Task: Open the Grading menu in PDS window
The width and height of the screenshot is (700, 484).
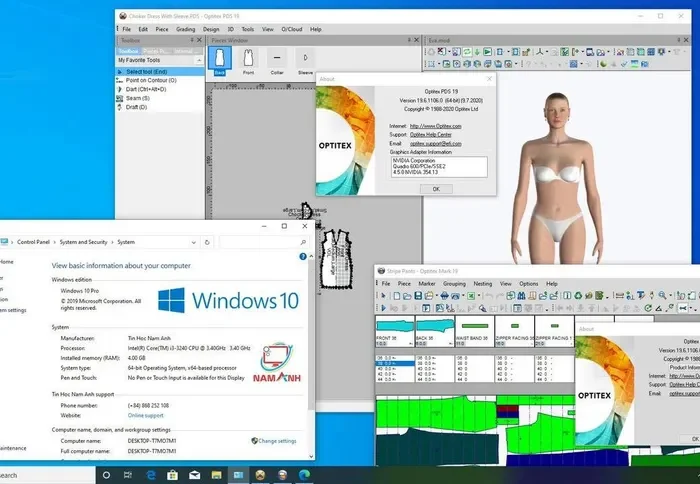Action: (185, 29)
